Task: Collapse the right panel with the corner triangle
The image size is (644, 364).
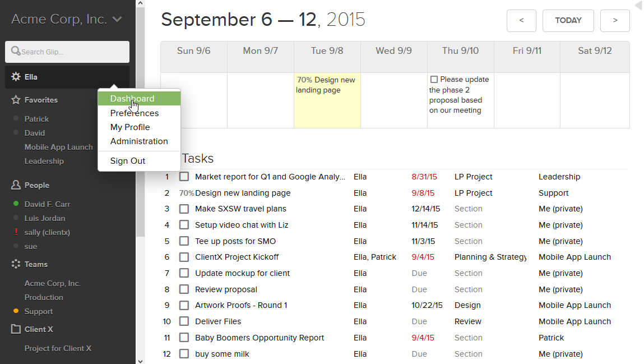Action: click(x=638, y=6)
